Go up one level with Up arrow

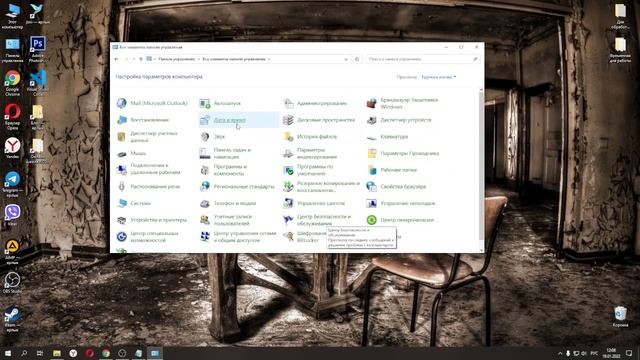[141, 59]
